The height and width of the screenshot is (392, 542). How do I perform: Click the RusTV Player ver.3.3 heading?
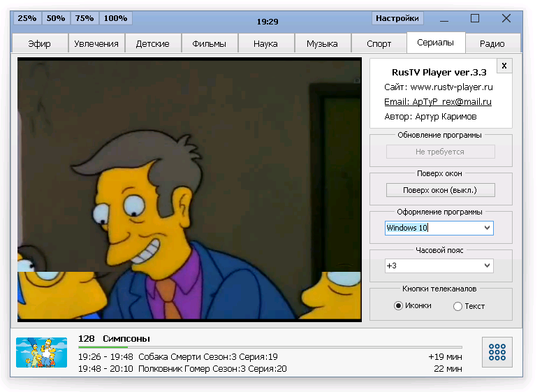pos(439,72)
